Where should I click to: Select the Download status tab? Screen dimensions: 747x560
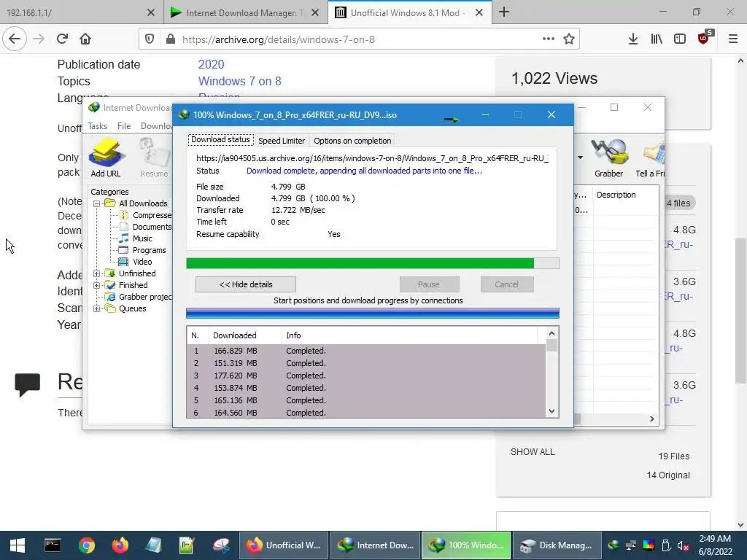220,139
